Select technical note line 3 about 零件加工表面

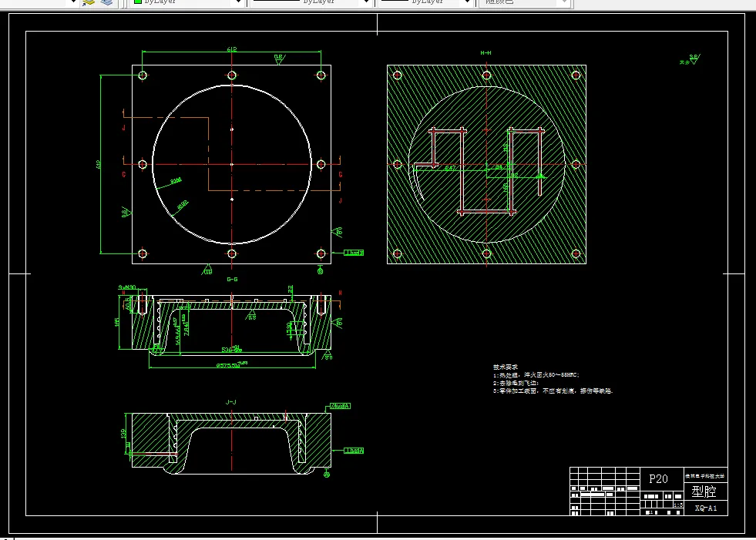(553, 391)
